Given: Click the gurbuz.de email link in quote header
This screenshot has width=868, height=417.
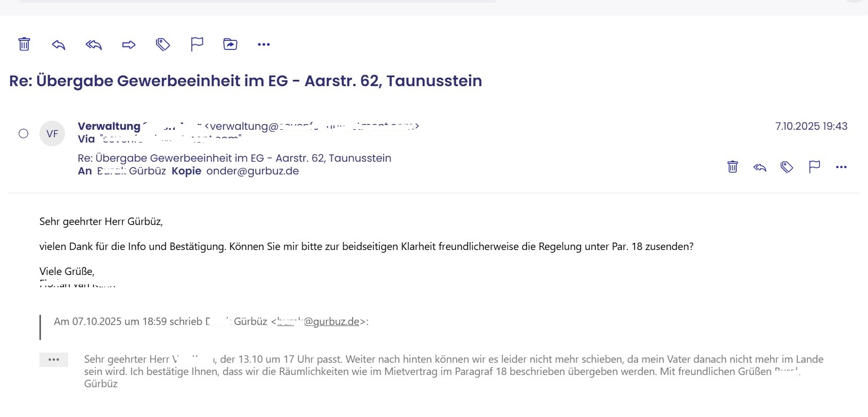Looking at the screenshot, I should pyautogui.click(x=318, y=322).
